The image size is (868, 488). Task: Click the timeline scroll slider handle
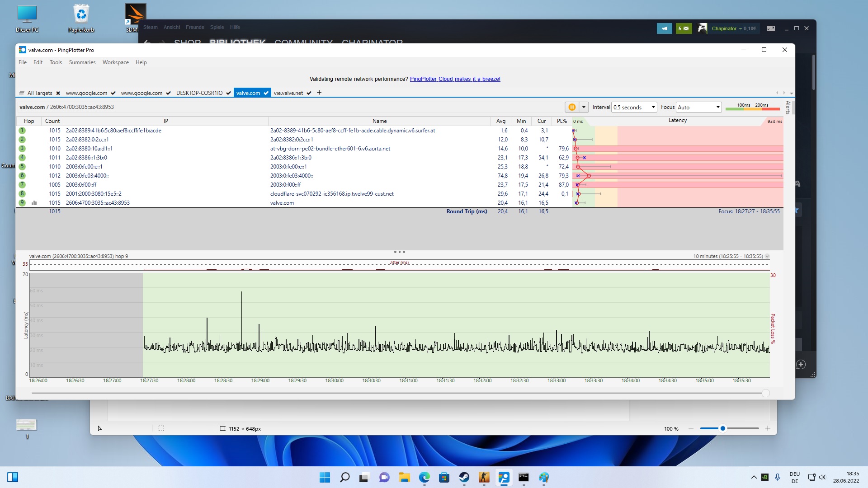point(765,393)
